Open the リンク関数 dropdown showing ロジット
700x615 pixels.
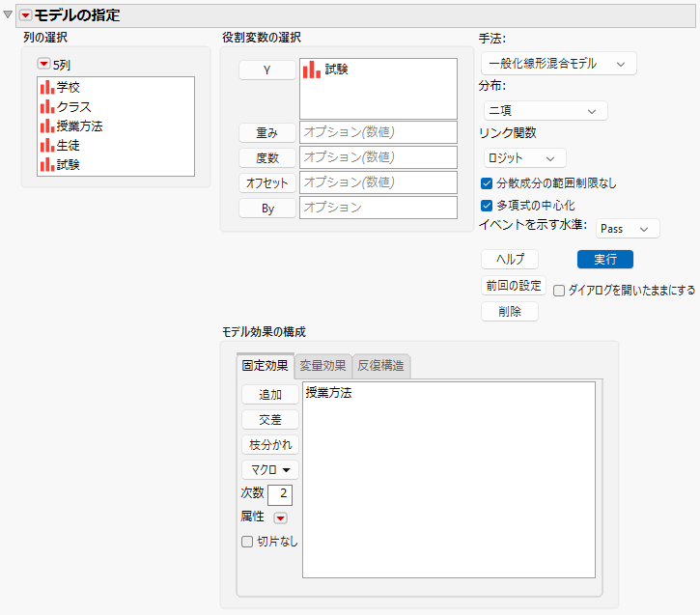(524, 158)
